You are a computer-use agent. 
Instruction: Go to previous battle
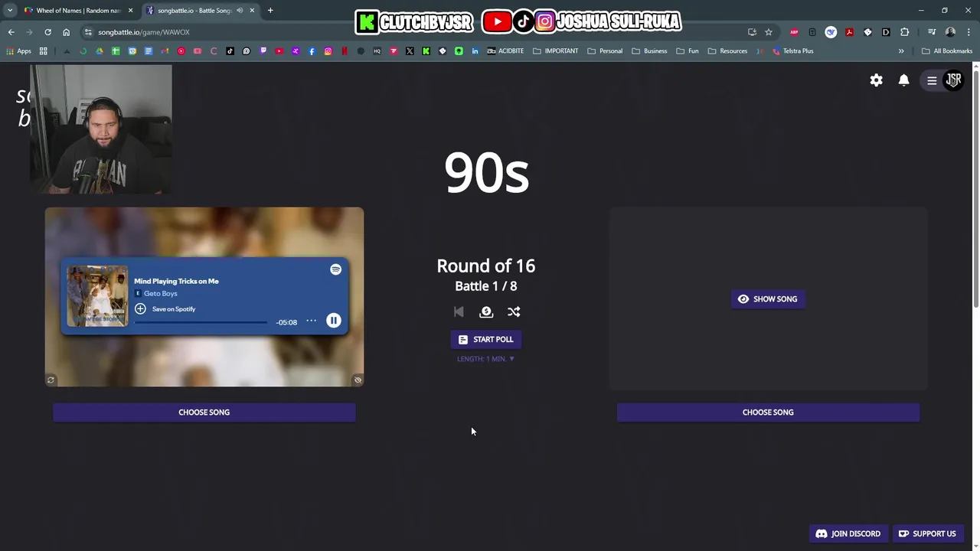coord(459,311)
